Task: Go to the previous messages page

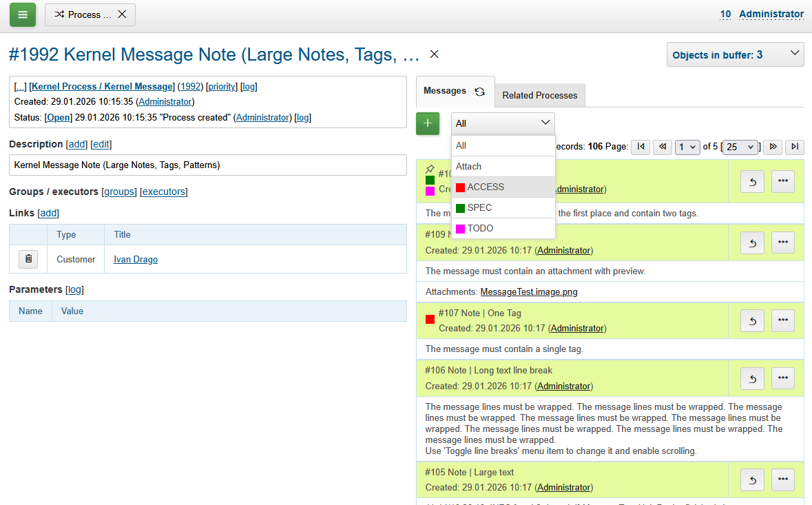Action: click(x=662, y=147)
